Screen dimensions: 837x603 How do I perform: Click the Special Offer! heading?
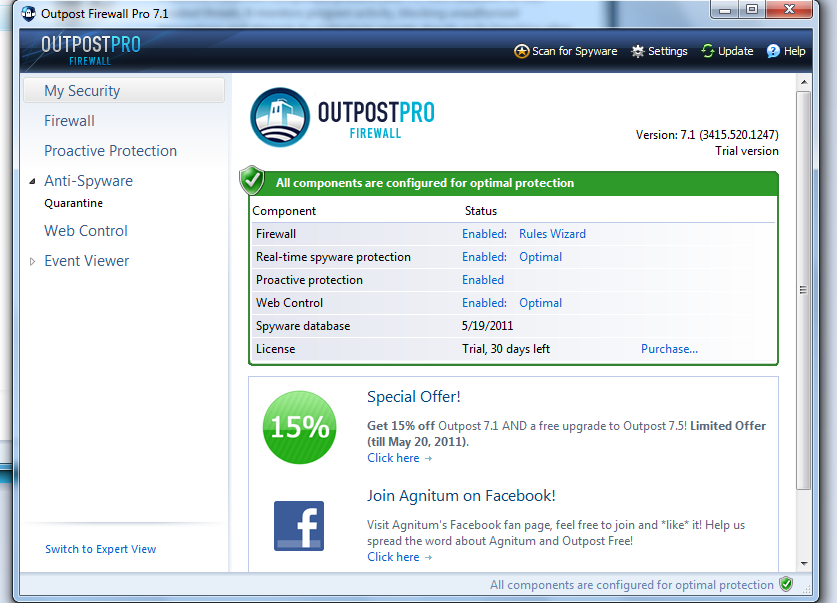coord(414,396)
